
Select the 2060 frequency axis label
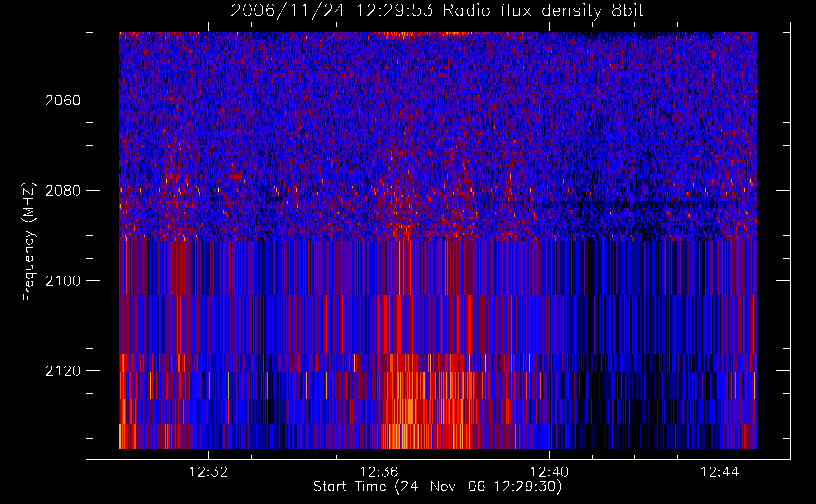pos(63,100)
